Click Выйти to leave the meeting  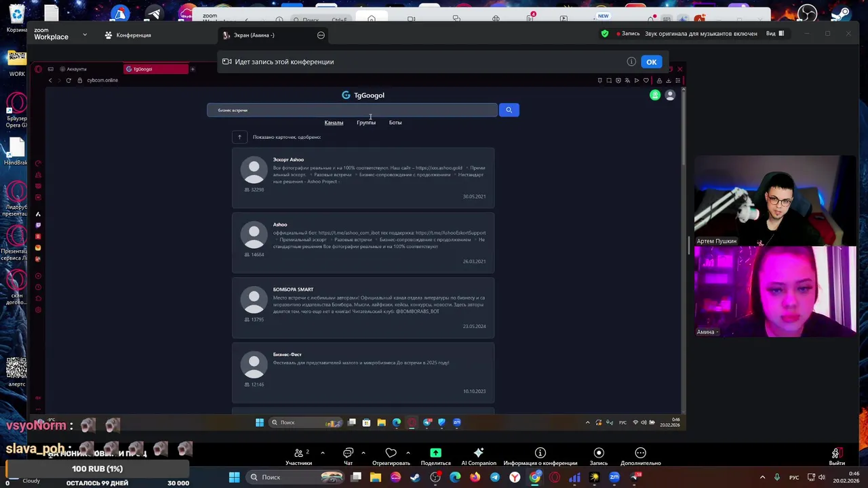(x=837, y=457)
